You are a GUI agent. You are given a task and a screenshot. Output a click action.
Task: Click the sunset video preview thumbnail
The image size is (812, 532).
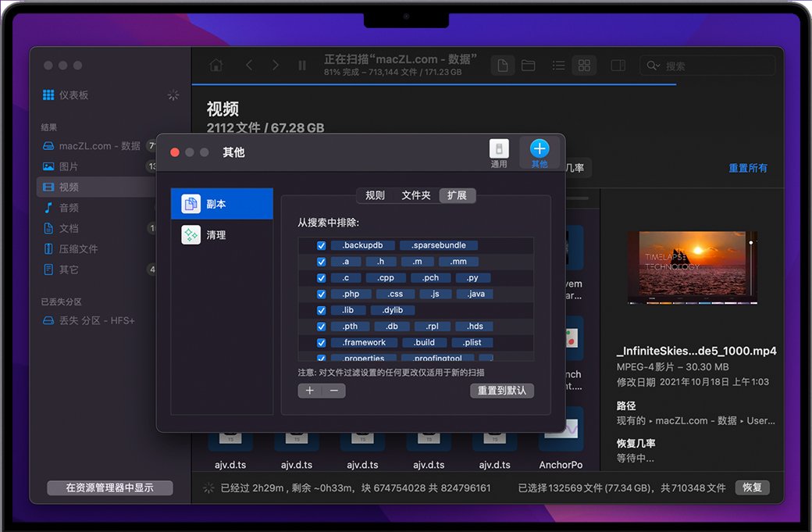(693, 267)
